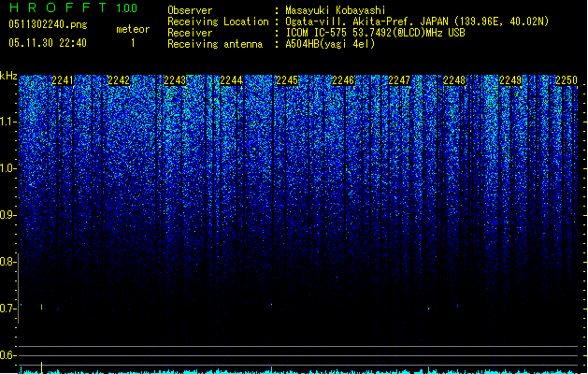This screenshot has height=374, width=588.
Task: Click time marker 2248
Action: coord(454,80)
